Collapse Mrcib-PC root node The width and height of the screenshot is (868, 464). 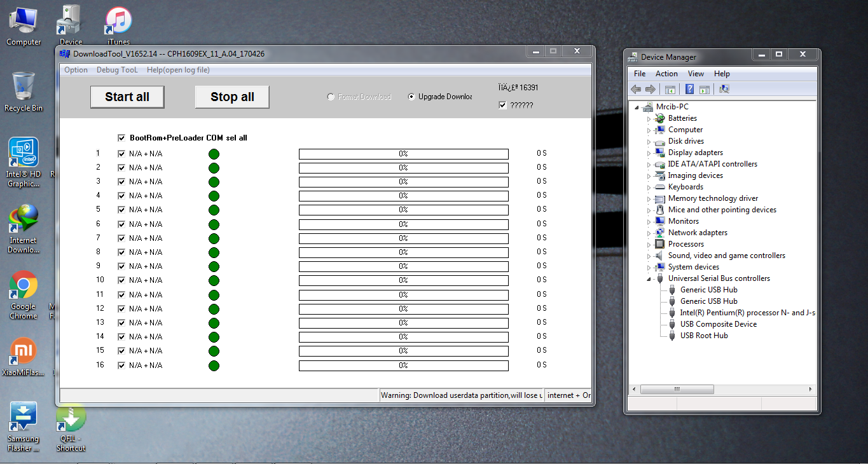[x=637, y=107]
